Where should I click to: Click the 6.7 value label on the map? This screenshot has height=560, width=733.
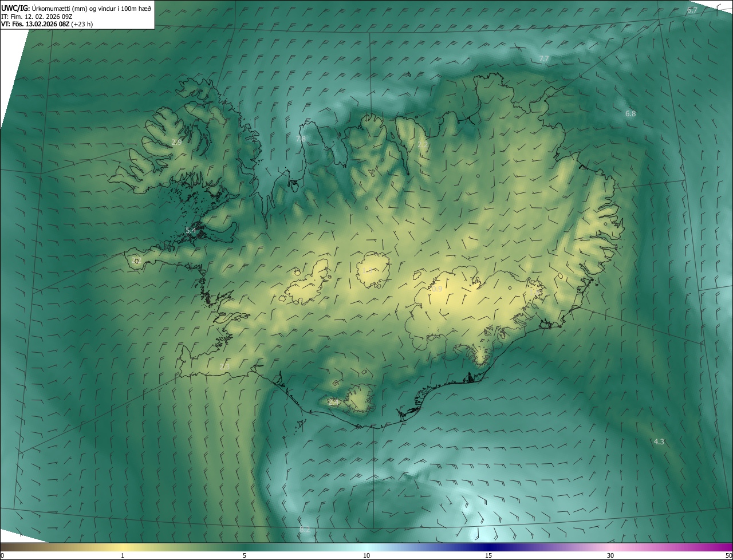click(x=692, y=10)
